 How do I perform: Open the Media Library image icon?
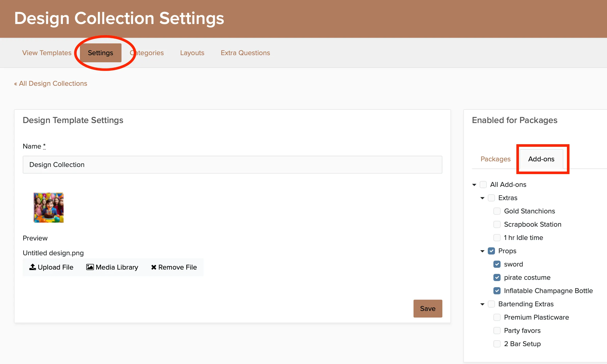click(90, 267)
